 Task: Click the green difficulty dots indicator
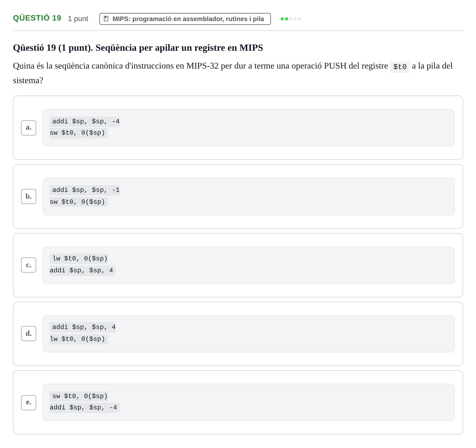point(291,19)
